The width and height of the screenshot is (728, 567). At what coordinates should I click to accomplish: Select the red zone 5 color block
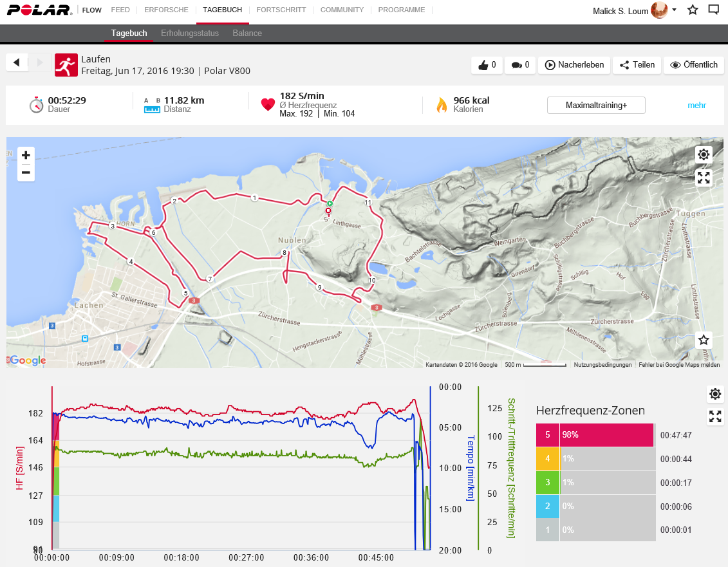pos(548,435)
